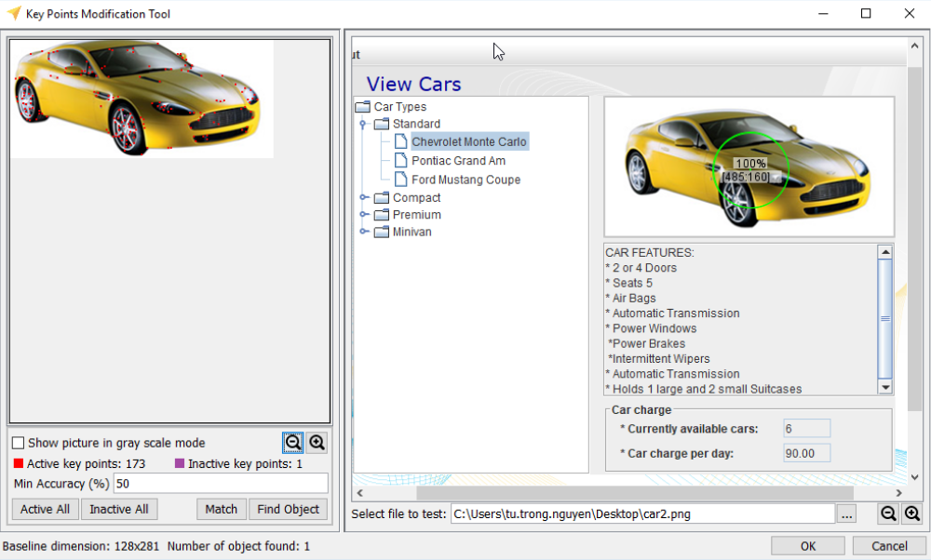
Task: Click the 'Holds 1 large and 2 small Suitcases' line
Action: click(x=704, y=389)
